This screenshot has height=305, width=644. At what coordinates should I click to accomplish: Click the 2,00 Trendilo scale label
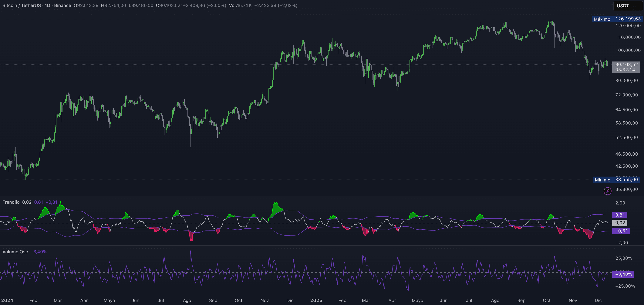(620, 203)
